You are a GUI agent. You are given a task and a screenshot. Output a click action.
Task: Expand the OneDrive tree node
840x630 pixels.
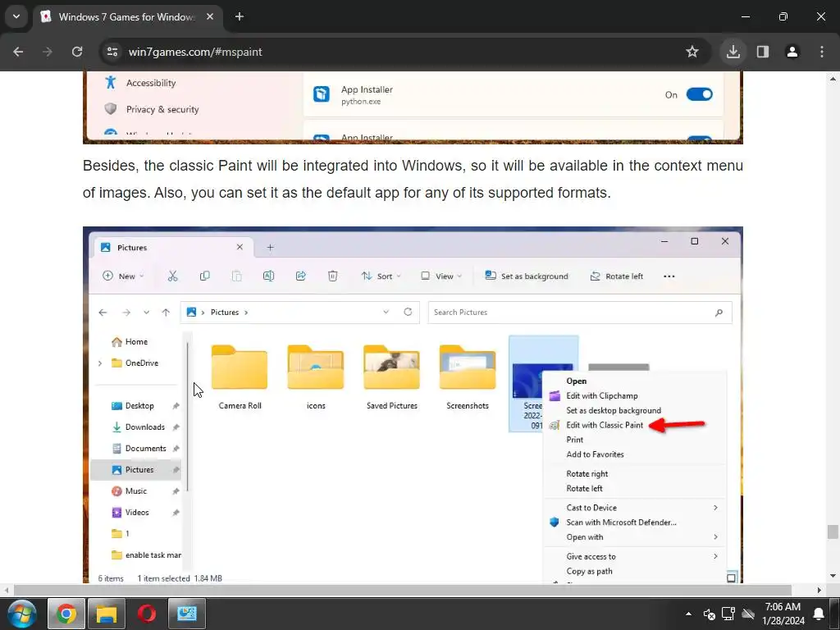(x=100, y=363)
